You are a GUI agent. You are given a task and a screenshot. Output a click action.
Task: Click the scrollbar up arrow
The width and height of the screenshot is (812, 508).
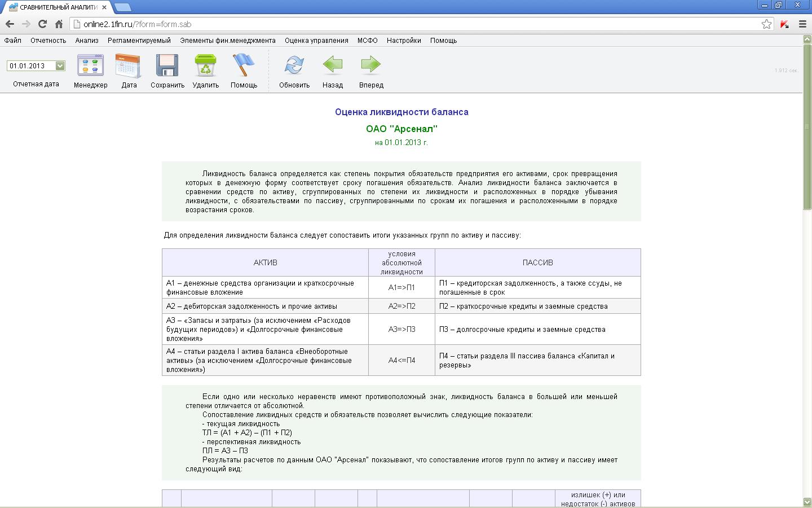coord(807,39)
